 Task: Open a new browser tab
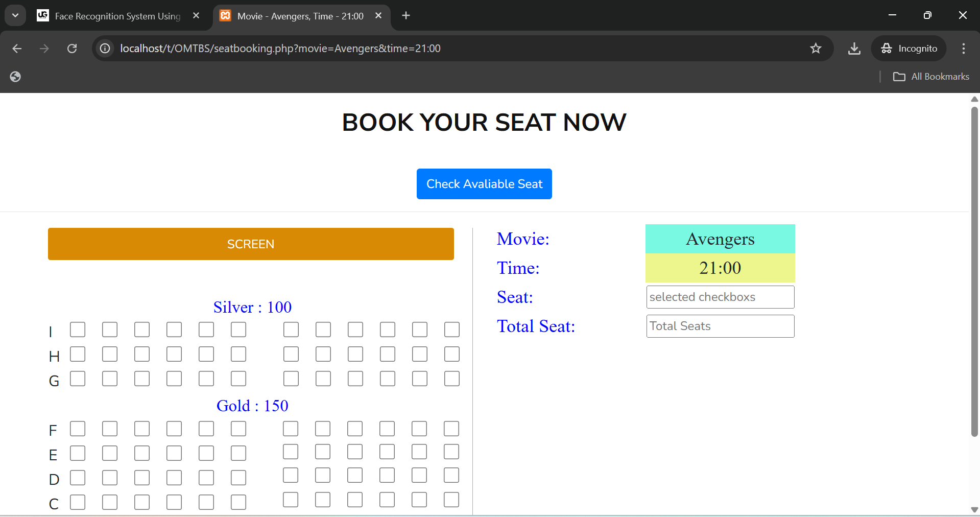[406, 16]
